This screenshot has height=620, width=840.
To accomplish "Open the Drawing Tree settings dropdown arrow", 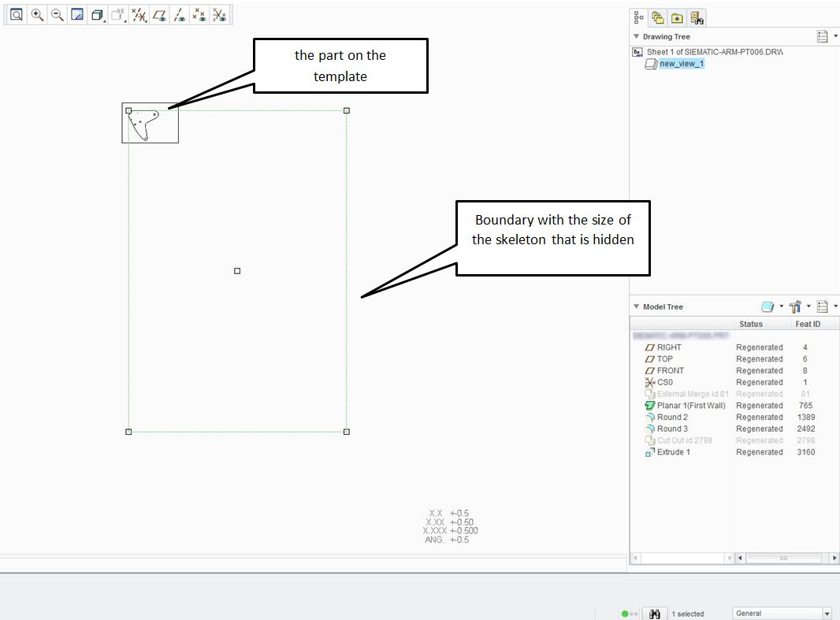I will click(836, 36).
